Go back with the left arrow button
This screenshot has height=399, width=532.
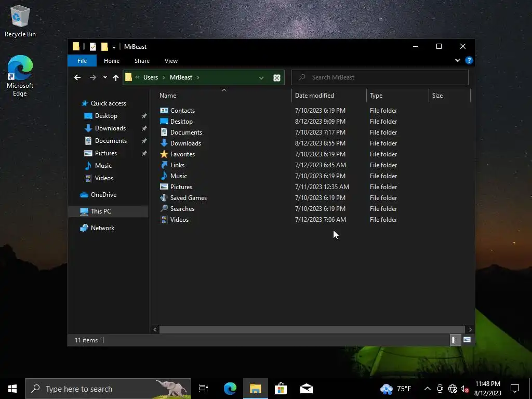click(x=77, y=78)
